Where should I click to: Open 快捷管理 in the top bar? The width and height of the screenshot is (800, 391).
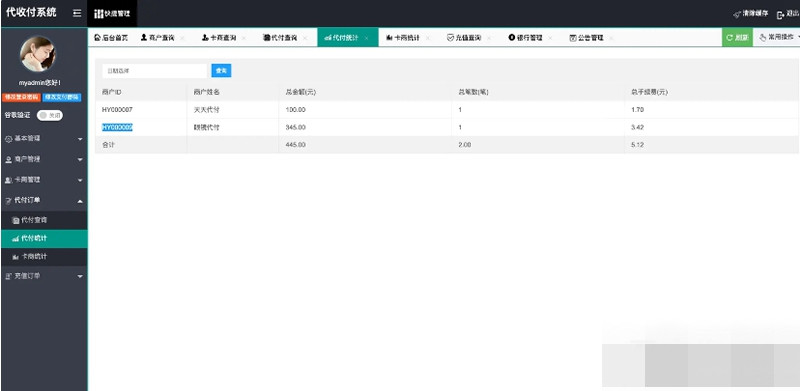click(112, 14)
